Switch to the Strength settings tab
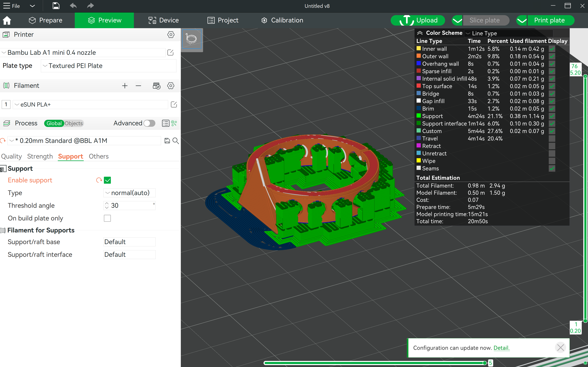 tap(40, 156)
